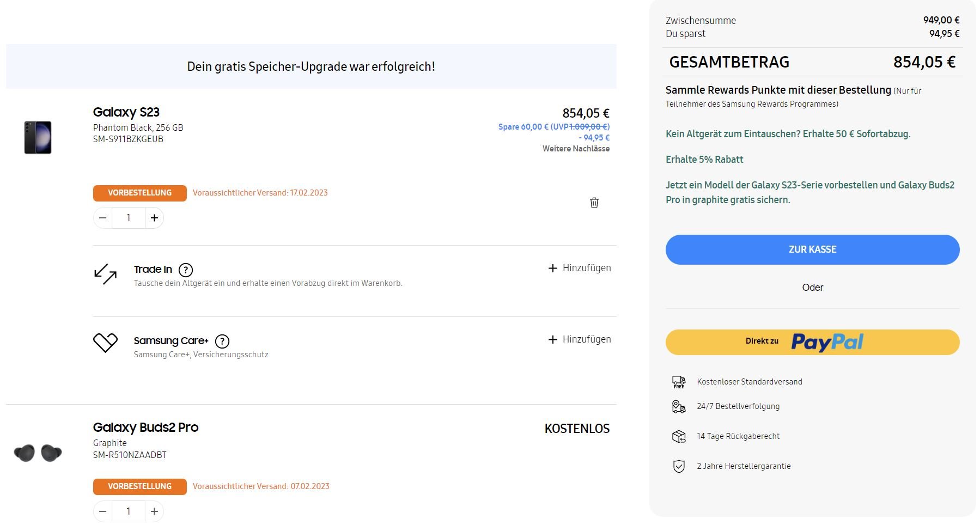The image size is (980, 525).
Task: Click the 50 € Sofortabzug promo text
Action: coord(788,134)
